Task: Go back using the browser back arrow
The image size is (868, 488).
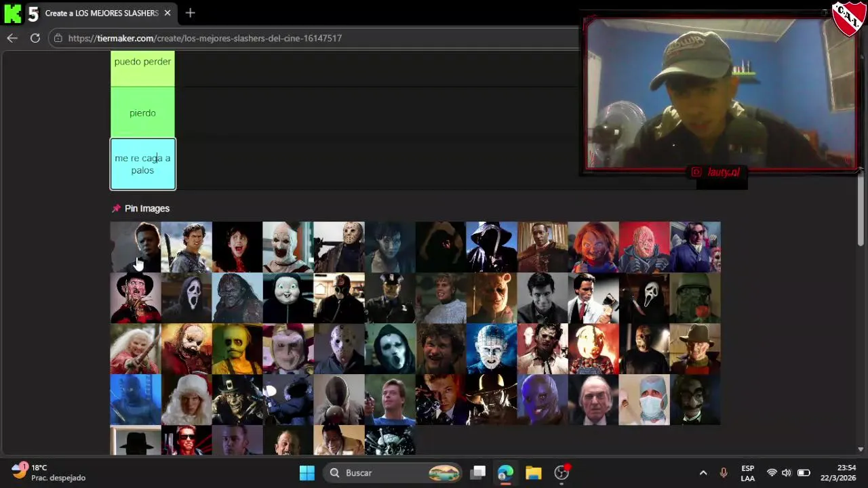Action: 12,38
